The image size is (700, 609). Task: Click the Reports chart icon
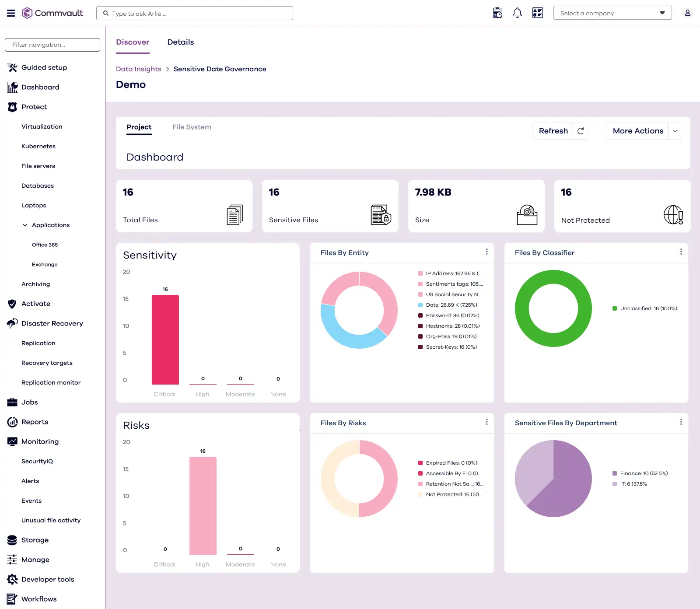12,422
